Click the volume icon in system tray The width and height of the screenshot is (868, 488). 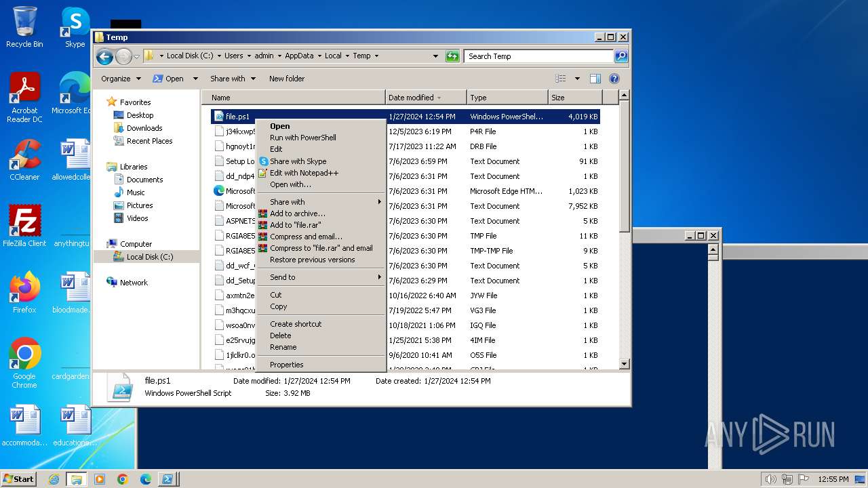point(771,479)
